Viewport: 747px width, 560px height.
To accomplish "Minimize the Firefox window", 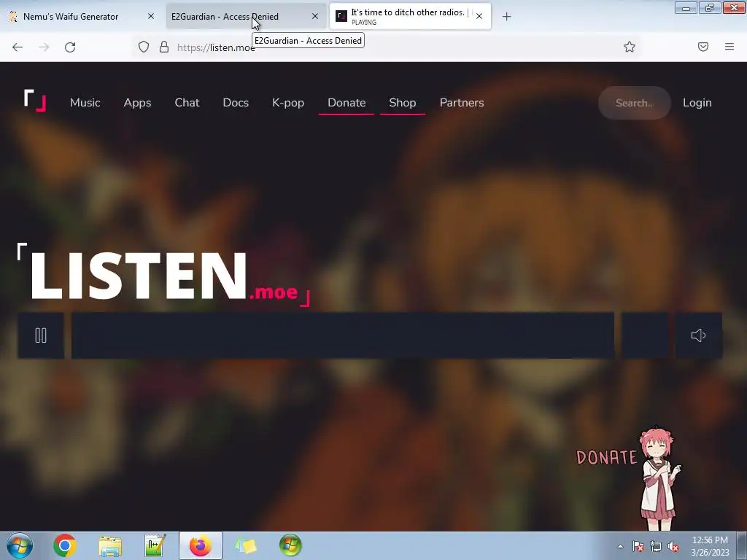I will (x=686, y=7).
